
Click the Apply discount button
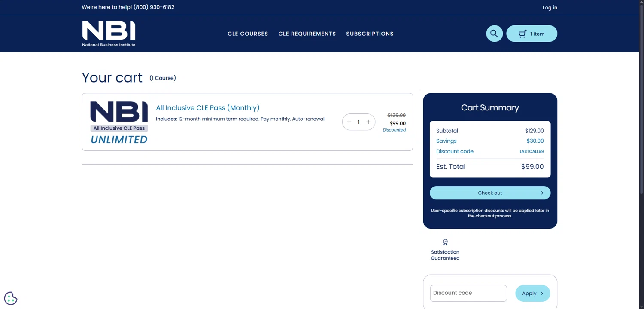pyautogui.click(x=532, y=293)
